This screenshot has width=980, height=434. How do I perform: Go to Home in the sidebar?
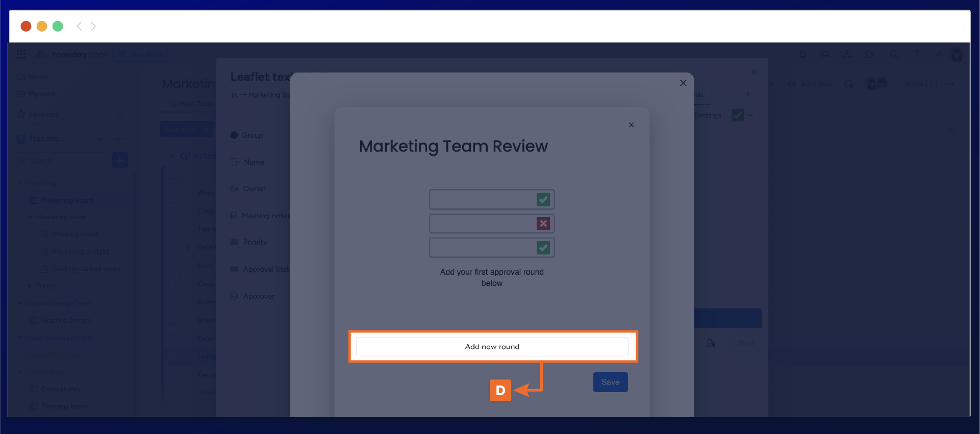tap(38, 77)
